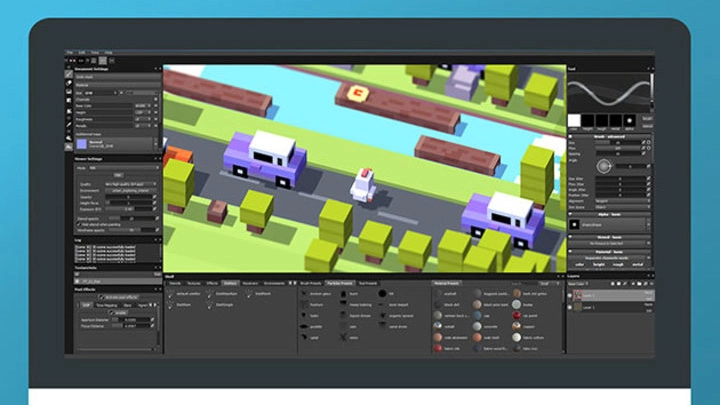
Task: Click the Normal additional map swatch
Action: (82, 144)
